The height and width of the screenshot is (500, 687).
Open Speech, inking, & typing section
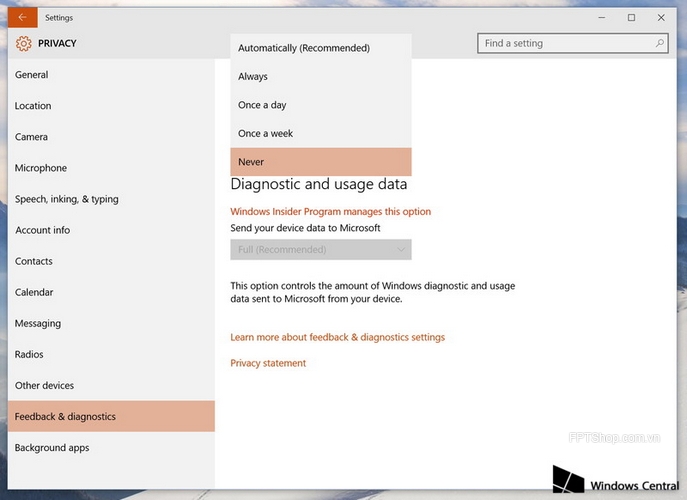[x=111, y=199]
